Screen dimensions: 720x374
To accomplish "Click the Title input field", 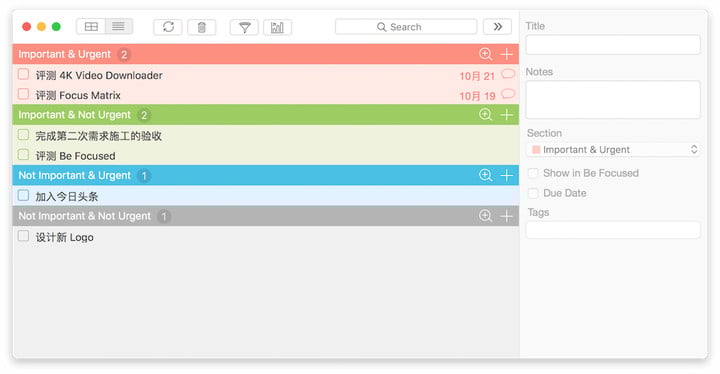I will point(613,45).
